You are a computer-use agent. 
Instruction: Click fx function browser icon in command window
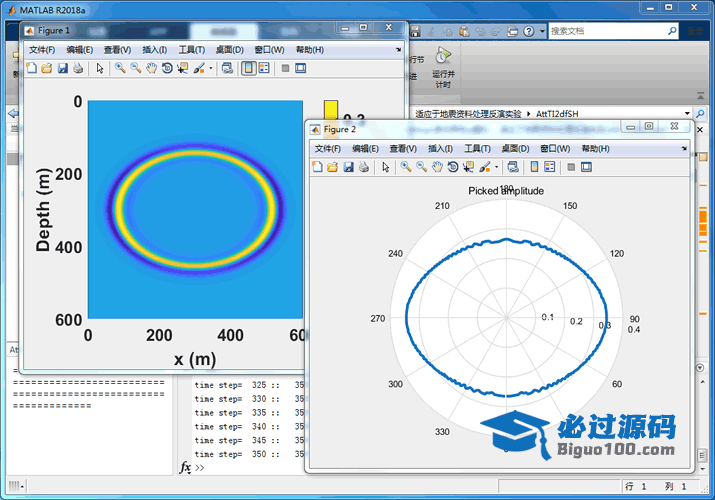[185, 467]
